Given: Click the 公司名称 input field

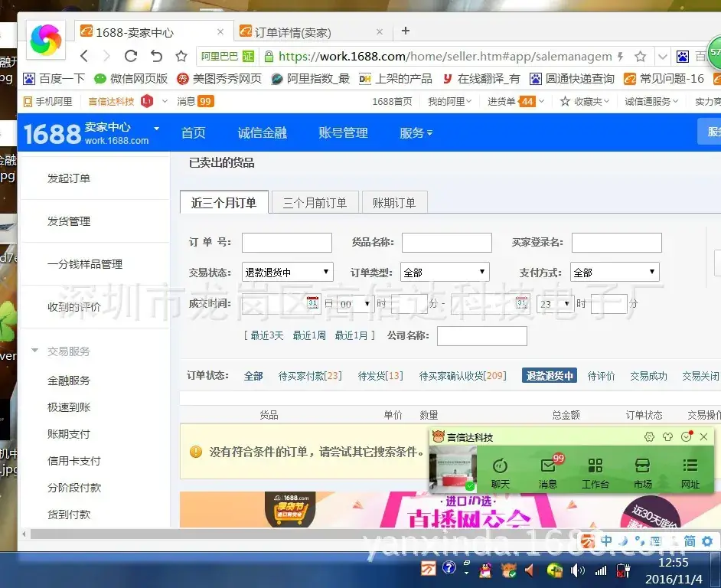Looking at the screenshot, I should [x=482, y=336].
